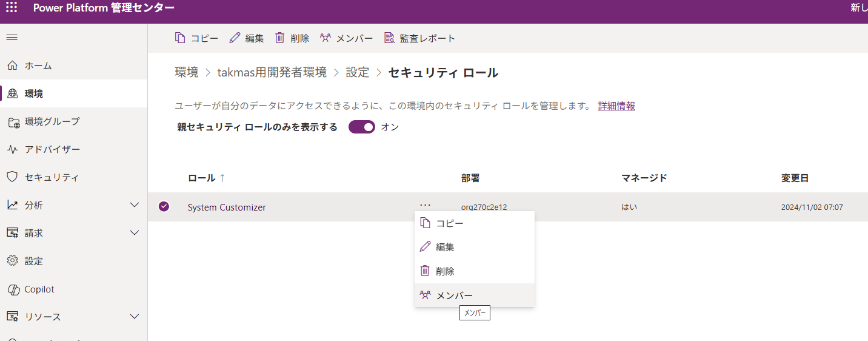Click the Power Platform 管理センター title
This screenshot has width=868, height=341.
(104, 8)
